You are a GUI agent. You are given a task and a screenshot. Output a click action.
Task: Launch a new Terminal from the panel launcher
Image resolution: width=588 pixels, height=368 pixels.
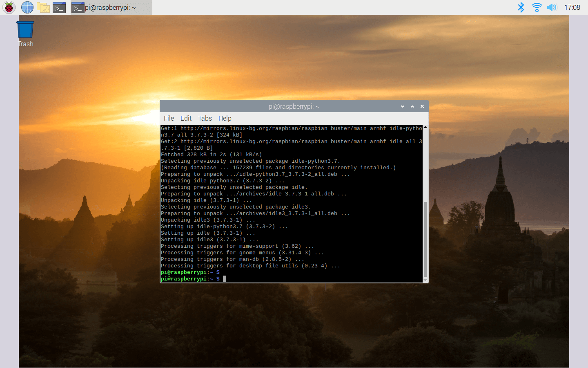(x=59, y=7)
